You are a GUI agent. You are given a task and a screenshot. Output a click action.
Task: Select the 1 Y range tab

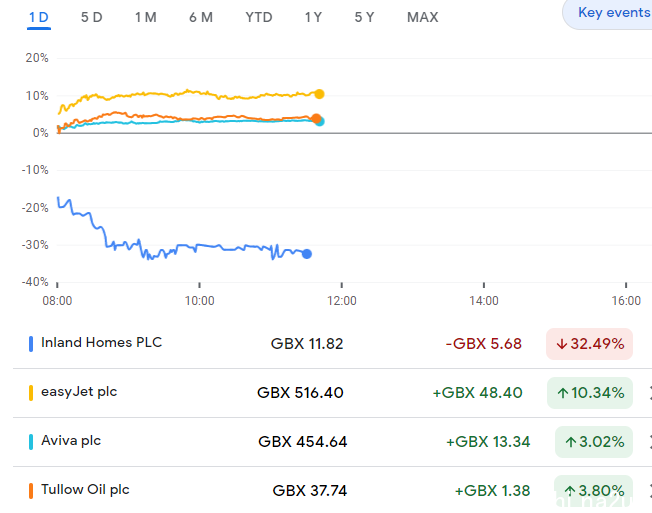[313, 17]
